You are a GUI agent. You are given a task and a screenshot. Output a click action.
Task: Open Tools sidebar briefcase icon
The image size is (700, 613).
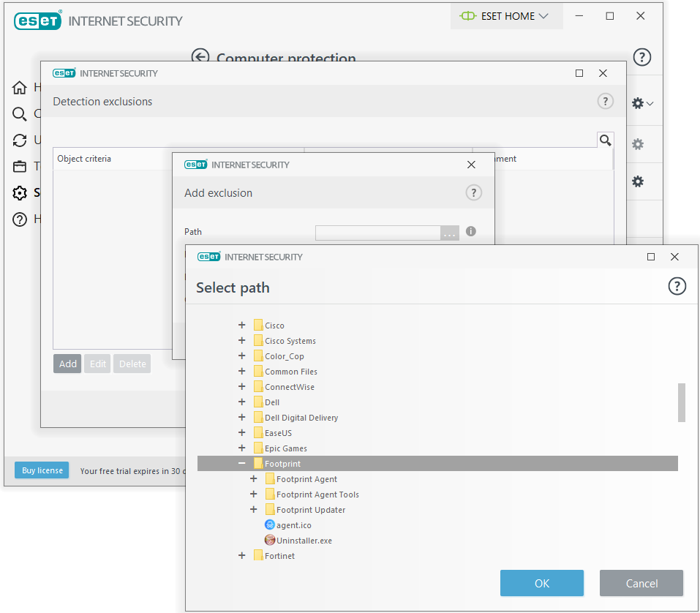pyautogui.click(x=19, y=167)
